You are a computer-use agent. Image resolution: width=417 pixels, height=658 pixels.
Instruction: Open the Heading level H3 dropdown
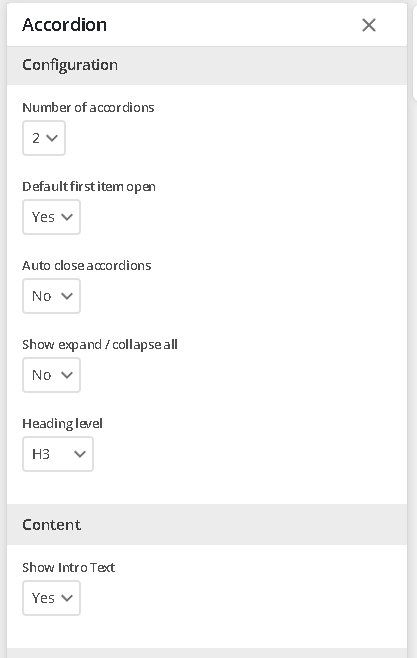coord(58,454)
